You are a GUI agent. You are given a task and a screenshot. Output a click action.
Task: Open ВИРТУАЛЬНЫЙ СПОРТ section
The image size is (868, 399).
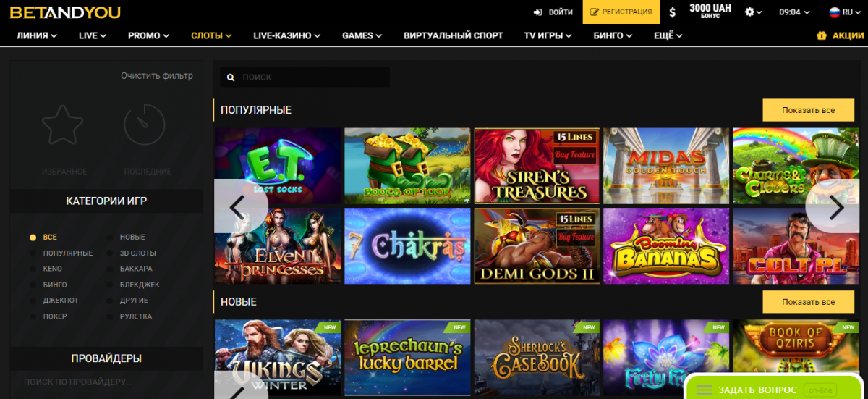[x=454, y=35]
